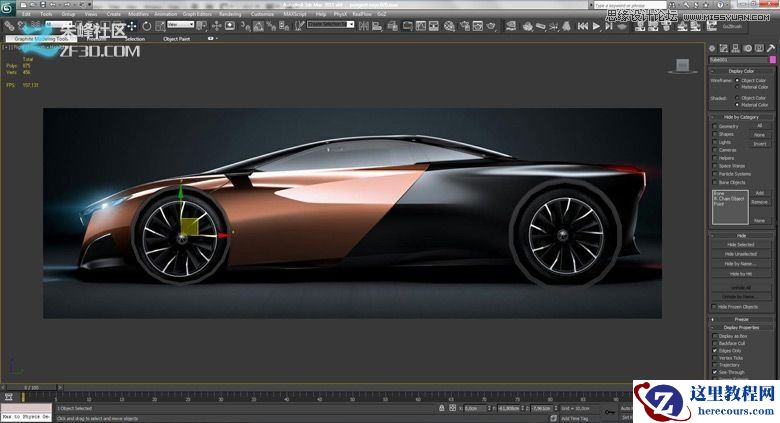Image resolution: width=780 pixels, height=423 pixels.
Task: Expand the Freeze rollout
Action: [741, 319]
